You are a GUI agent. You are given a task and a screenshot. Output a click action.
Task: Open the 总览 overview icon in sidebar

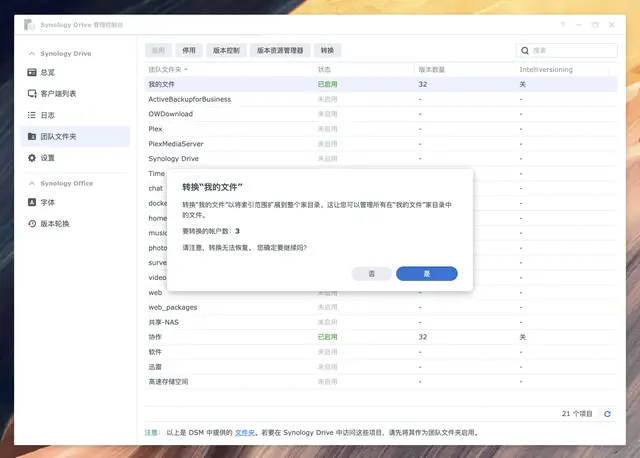click(32, 72)
